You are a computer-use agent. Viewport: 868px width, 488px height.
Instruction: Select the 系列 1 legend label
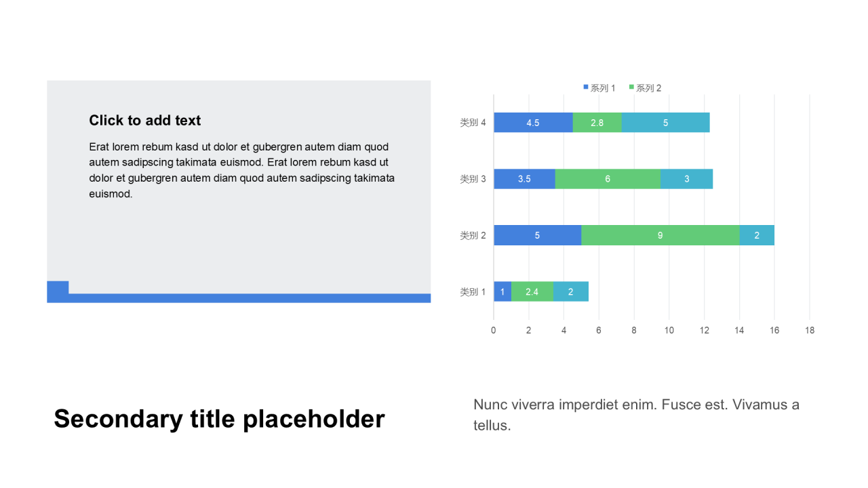click(603, 88)
